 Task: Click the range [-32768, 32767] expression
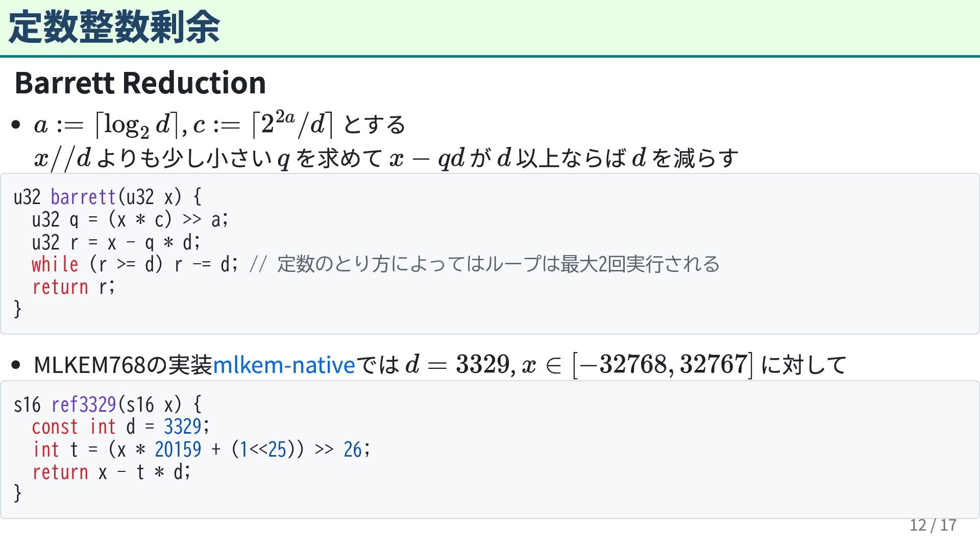point(663,365)
